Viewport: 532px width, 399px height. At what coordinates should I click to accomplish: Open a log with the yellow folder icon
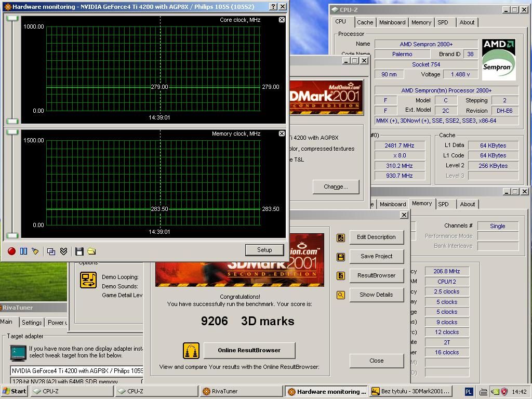[x=91, y=251]
